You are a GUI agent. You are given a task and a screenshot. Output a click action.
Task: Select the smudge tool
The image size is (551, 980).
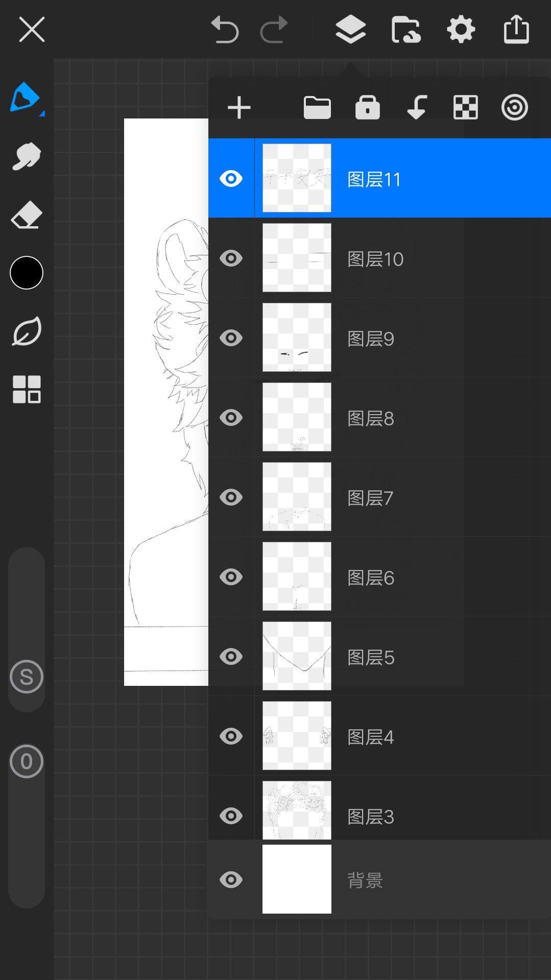(26, 156)
